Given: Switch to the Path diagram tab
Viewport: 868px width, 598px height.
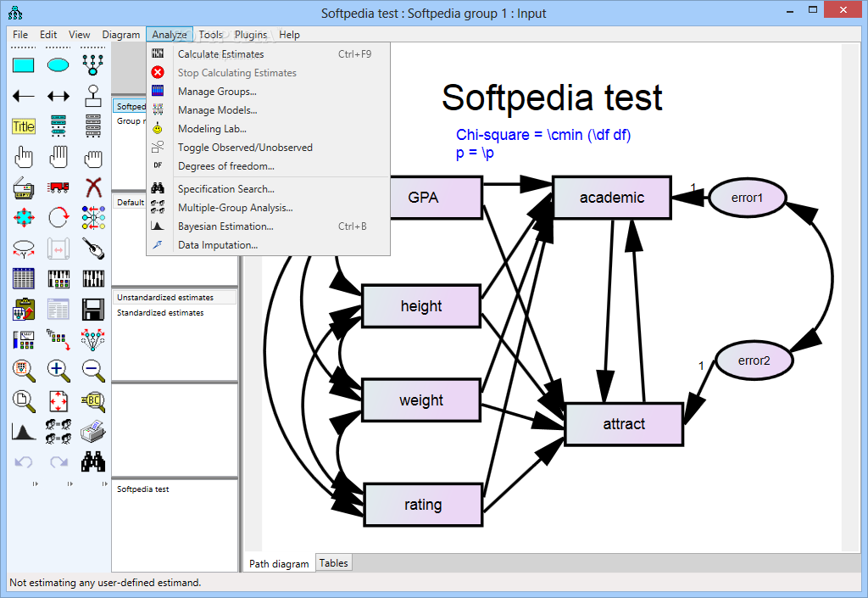Looking at the screenshot, I should pyautogui.click(x=279, y=564).
